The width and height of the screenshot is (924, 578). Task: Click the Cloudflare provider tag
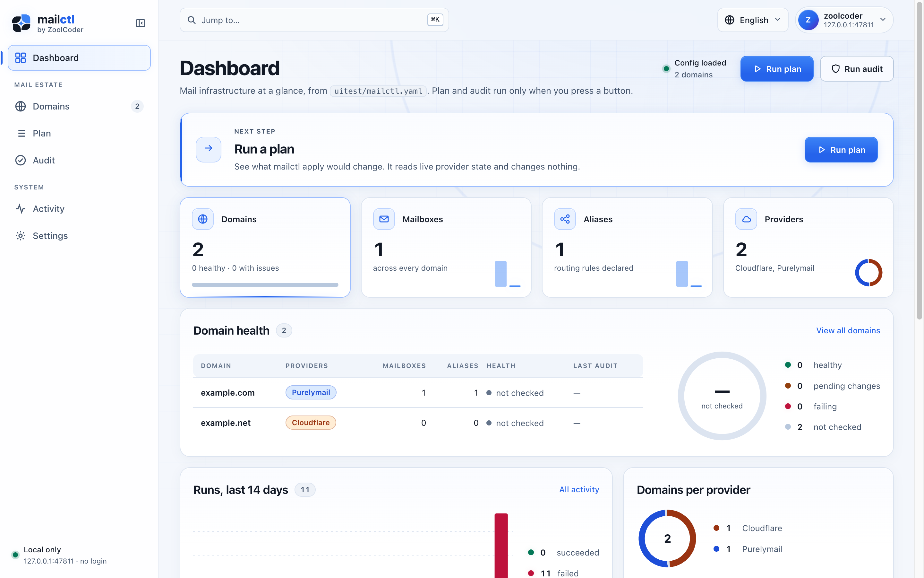[311, 422]
